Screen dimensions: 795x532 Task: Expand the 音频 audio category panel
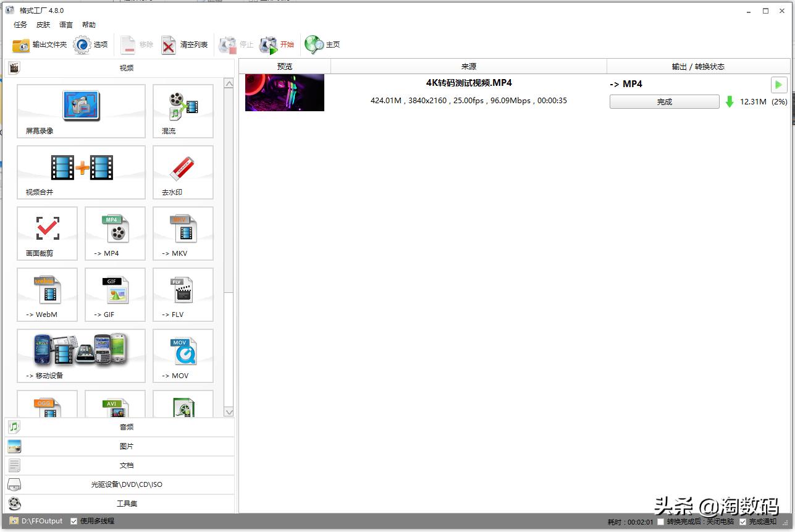coord(126,426)
